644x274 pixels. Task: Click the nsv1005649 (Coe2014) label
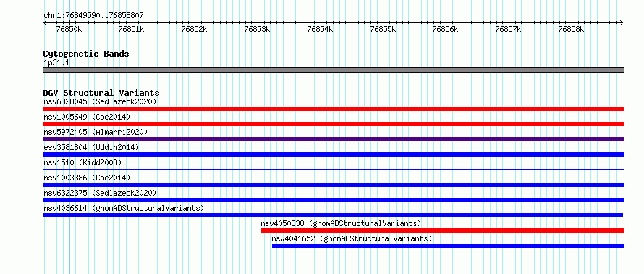coord(87,117)
